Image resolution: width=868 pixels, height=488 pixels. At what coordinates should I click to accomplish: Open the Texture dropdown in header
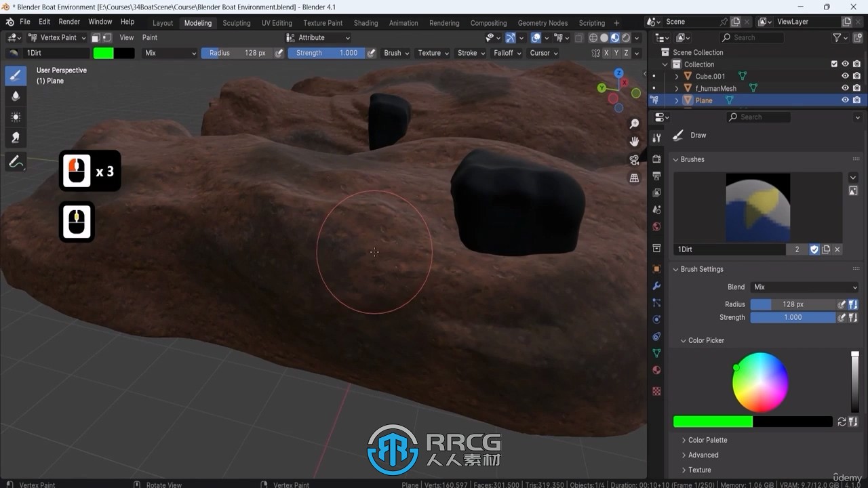point(433,53)
